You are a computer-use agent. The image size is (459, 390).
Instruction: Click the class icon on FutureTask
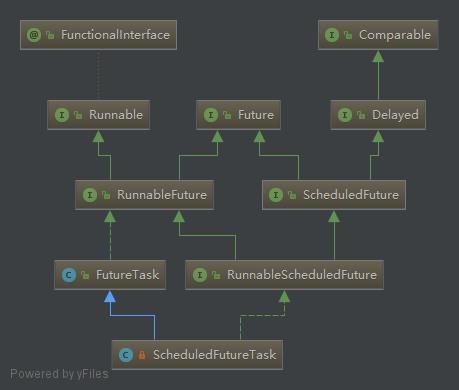pyautogui.click(x=69, y=275)
